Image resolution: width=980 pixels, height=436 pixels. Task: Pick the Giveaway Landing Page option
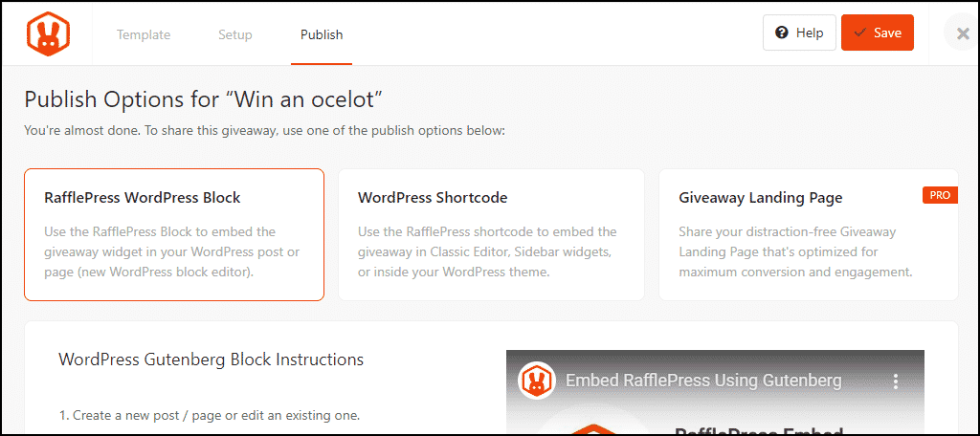pyautogui.click(x=808, y=235)
